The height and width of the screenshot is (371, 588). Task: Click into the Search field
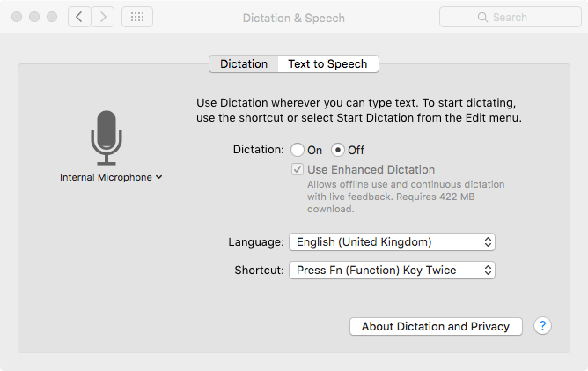511,17
